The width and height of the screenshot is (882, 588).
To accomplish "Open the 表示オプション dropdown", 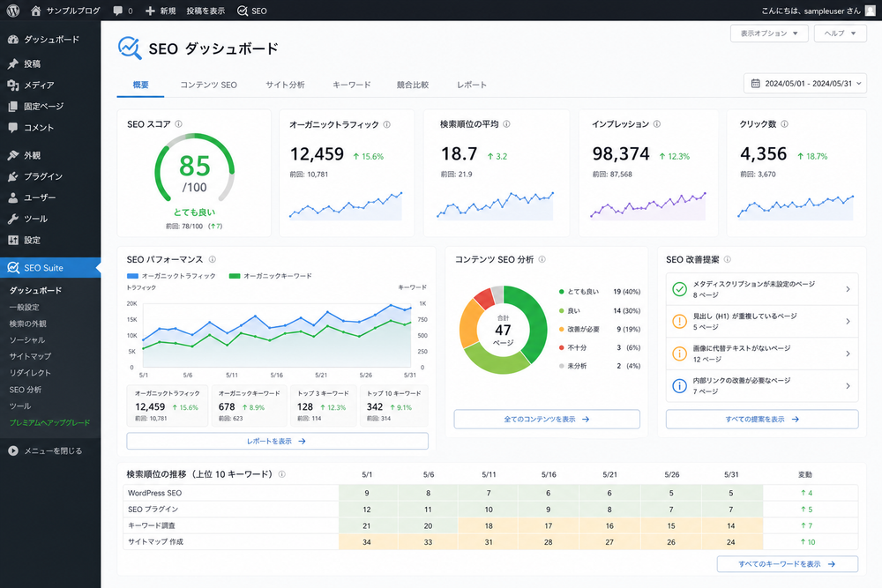I will click(x=769, y=33).
